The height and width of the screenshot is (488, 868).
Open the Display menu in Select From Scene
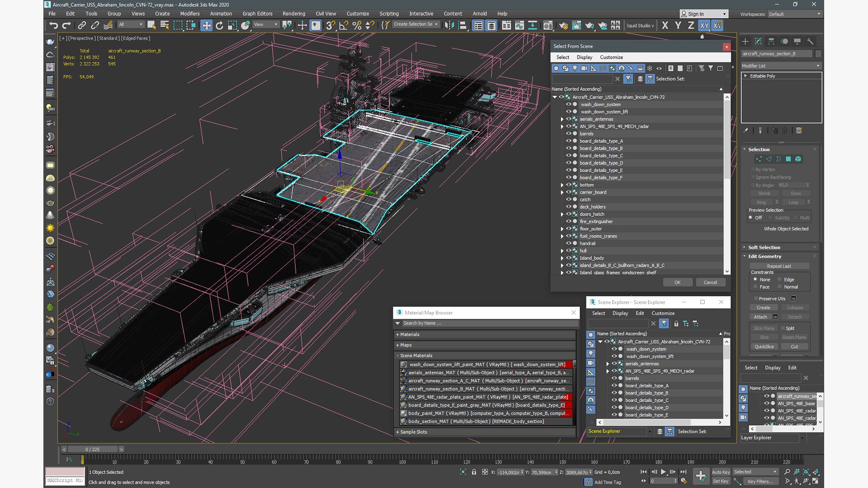[x=584, y=57]
